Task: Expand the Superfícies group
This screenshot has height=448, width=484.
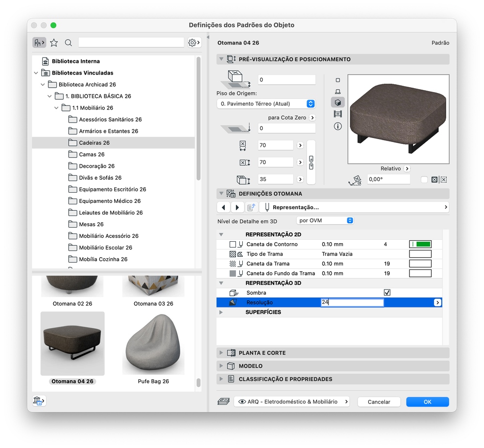Action: click(221, 312)
